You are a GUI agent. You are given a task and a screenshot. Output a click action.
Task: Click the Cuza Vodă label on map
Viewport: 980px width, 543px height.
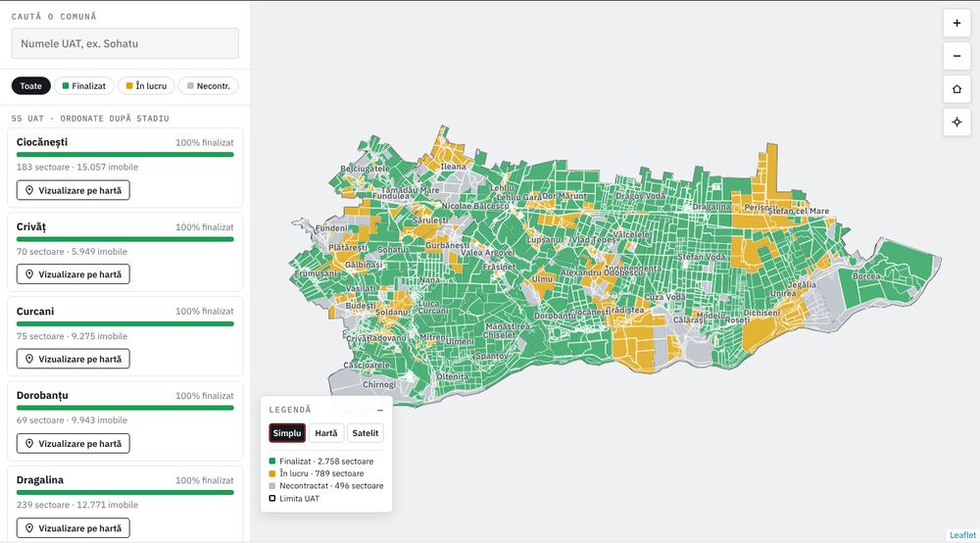[664, 297]
